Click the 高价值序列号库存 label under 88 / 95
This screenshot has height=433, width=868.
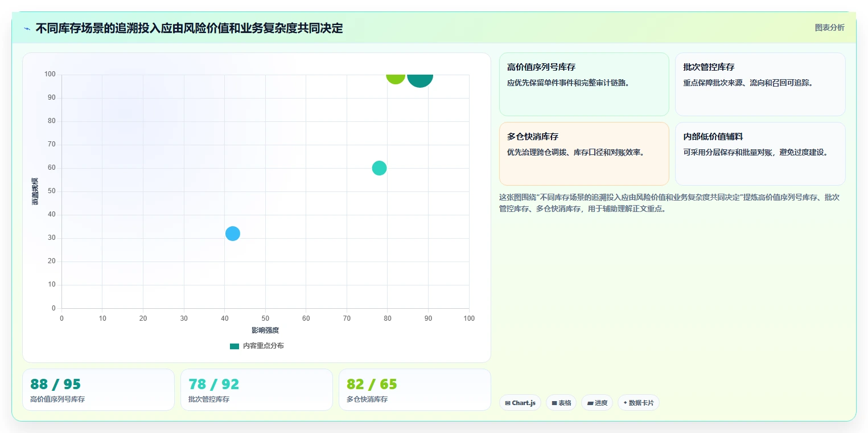(x=57, y=399)
